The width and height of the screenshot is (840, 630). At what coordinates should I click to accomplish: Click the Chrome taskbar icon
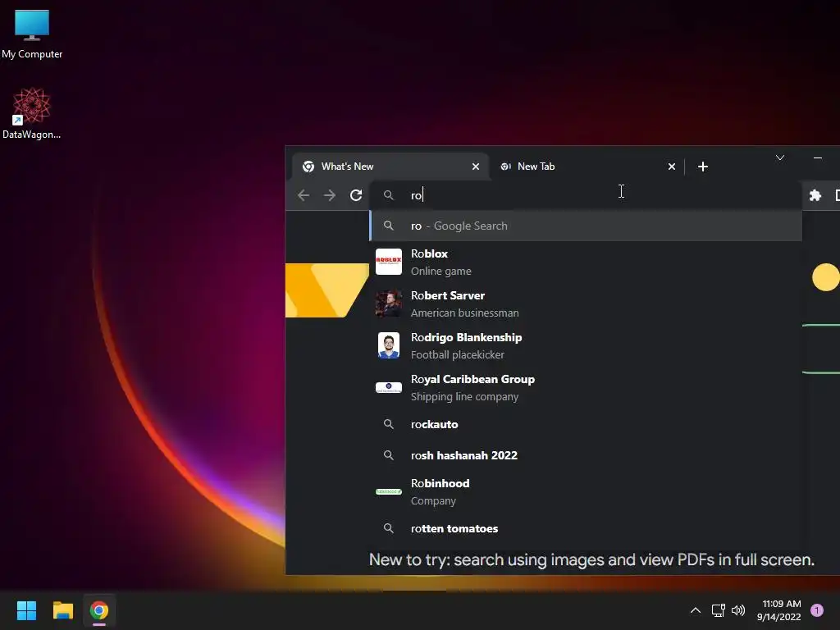99,610
